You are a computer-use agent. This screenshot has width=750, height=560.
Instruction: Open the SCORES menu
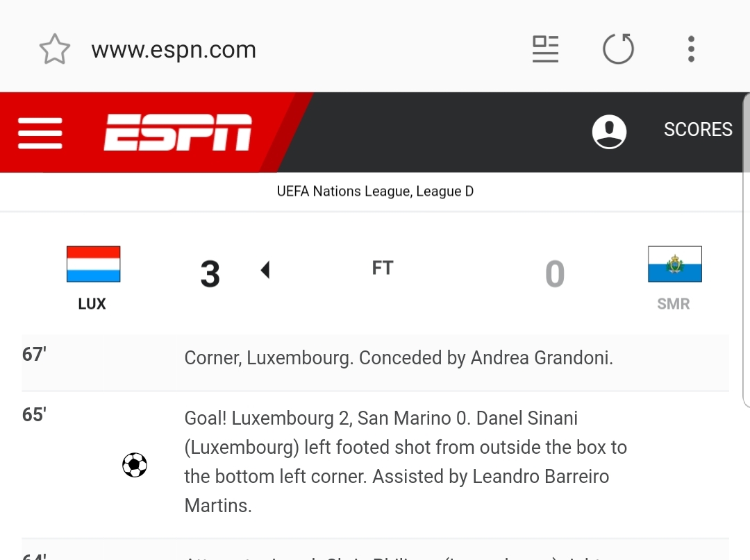point(697,130)
